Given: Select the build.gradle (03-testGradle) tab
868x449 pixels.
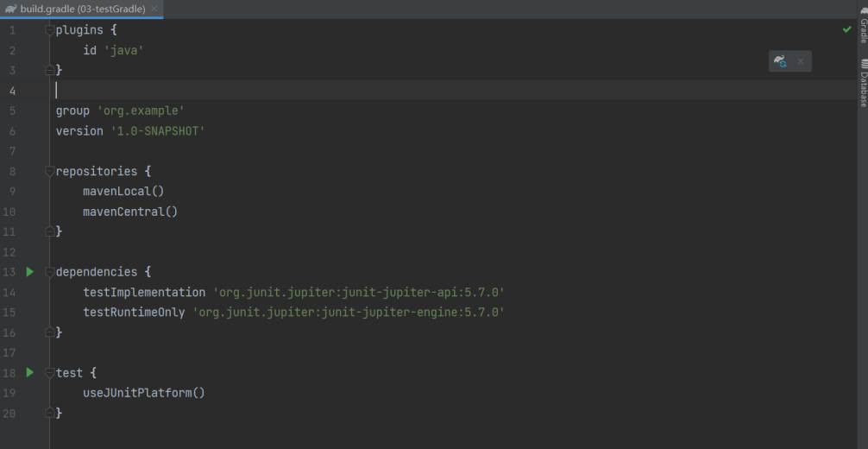Looking at the screenshot, I should 82,9.
